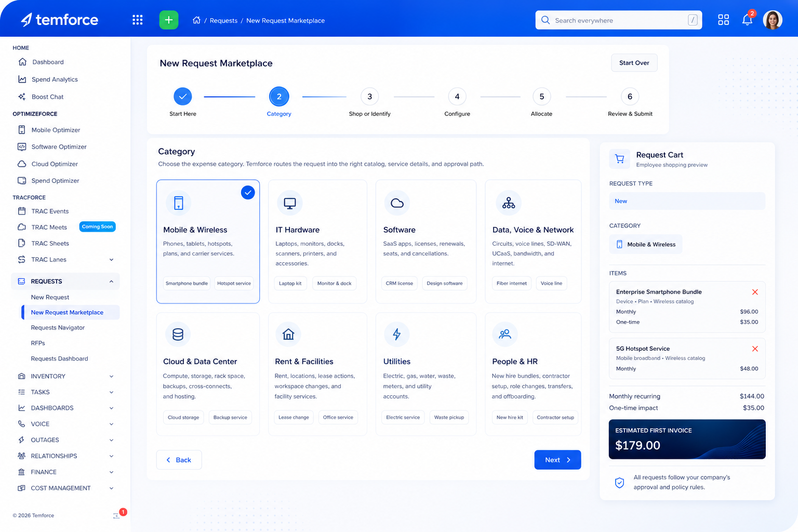Click Requests in the breadcrumb
This screenshot has width=798, height=532.
pyautogui.click(x=223, y=21)
